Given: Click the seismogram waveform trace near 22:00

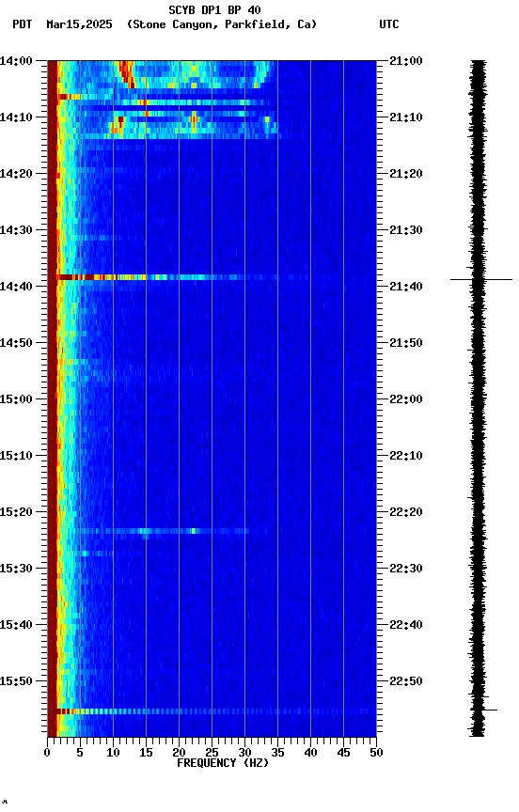Looking at the screenshot, I should click(479, 399).
